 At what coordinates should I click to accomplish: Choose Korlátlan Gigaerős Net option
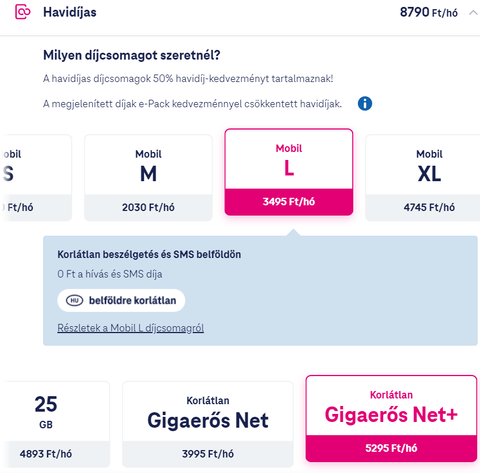point(208,424)
